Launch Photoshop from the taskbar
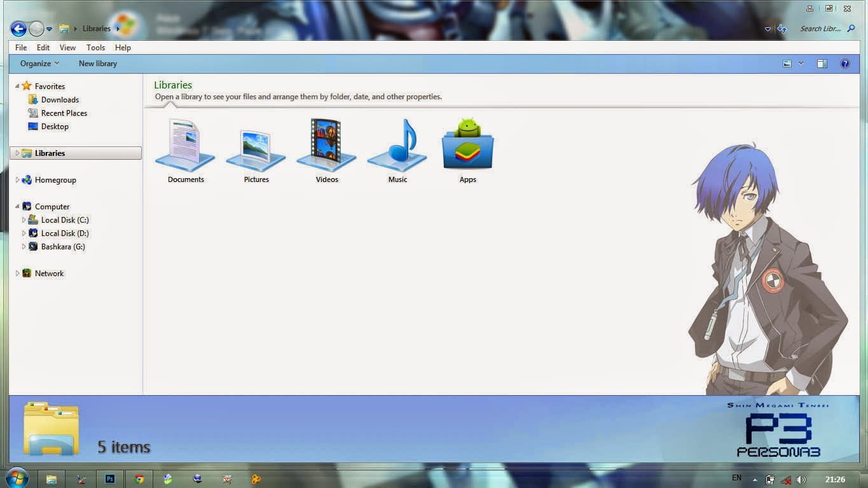 click(110, 479)
